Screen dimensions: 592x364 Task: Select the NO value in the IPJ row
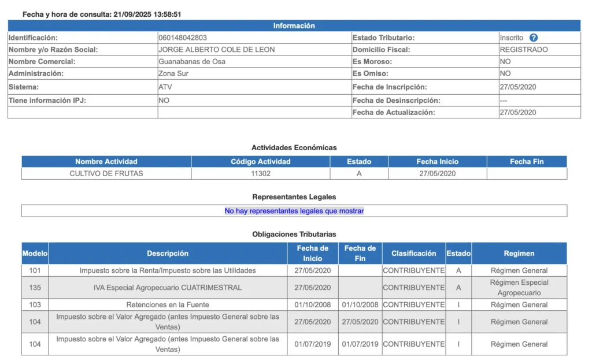164,101
